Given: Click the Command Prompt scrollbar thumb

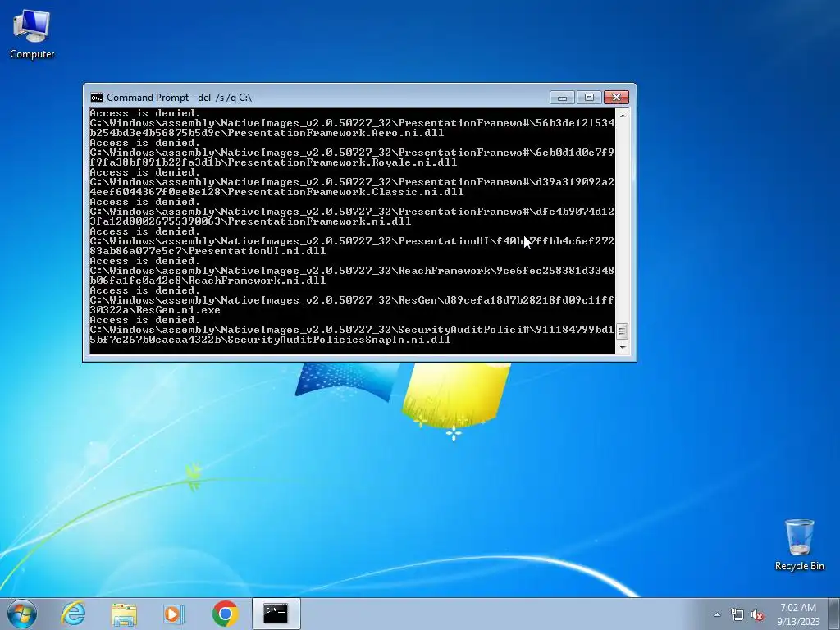Looking at the screenshot, I should 623,331.
